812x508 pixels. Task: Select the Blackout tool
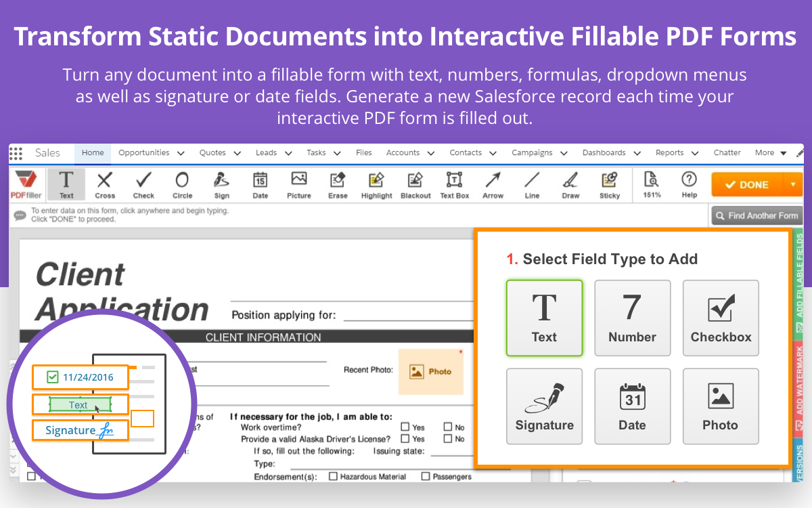coord(415,184)
